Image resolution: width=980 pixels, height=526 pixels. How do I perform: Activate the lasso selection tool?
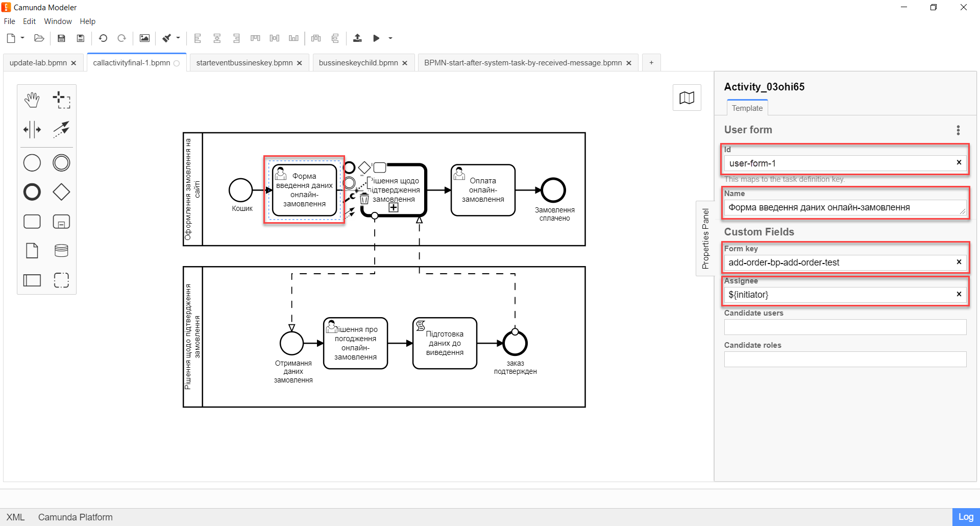coord(61,100)
